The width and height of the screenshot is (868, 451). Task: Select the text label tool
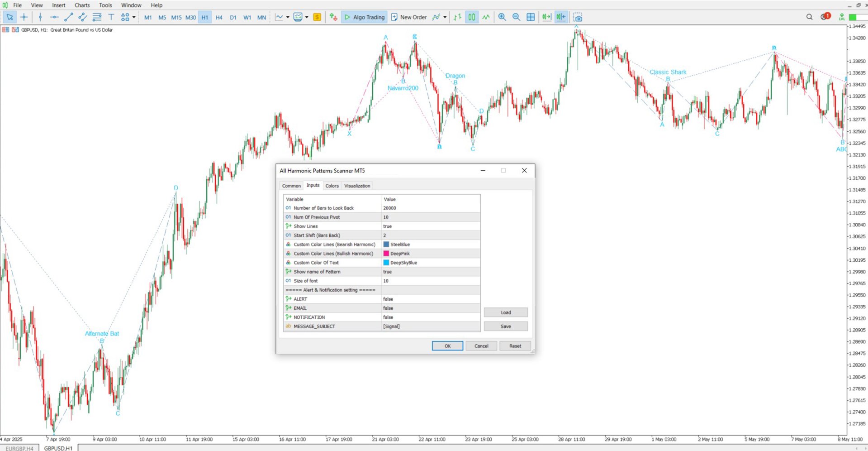[x=111, y=17]
